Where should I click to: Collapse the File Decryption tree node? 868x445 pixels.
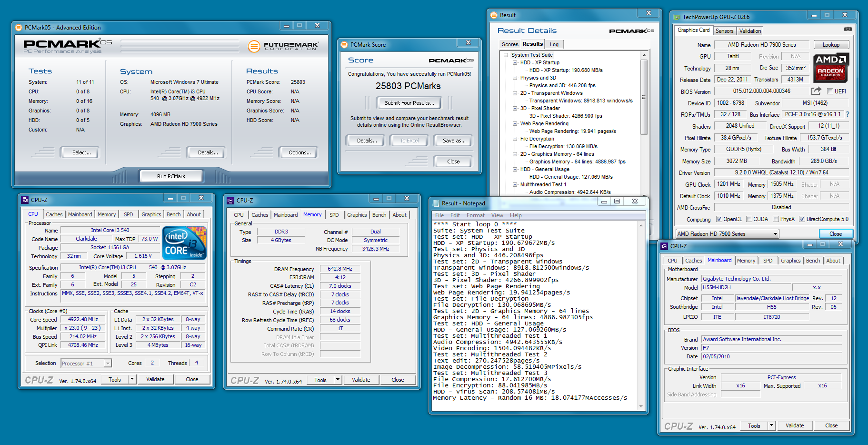[515, 139]
